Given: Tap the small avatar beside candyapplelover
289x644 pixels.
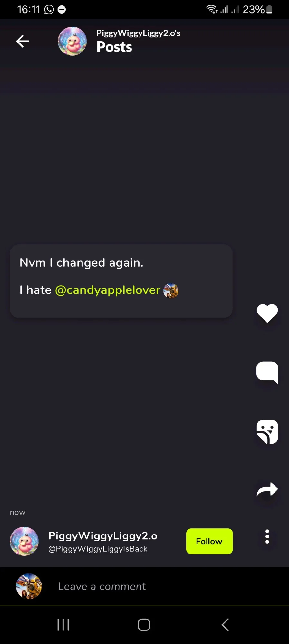Looking at the screenshot, I should [x=171, y=291].
